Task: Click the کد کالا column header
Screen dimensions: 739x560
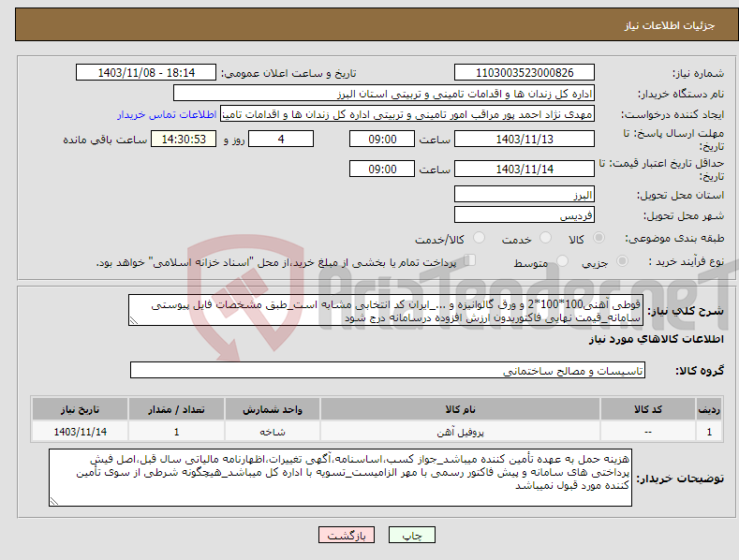Action: (x=648, y=409)
